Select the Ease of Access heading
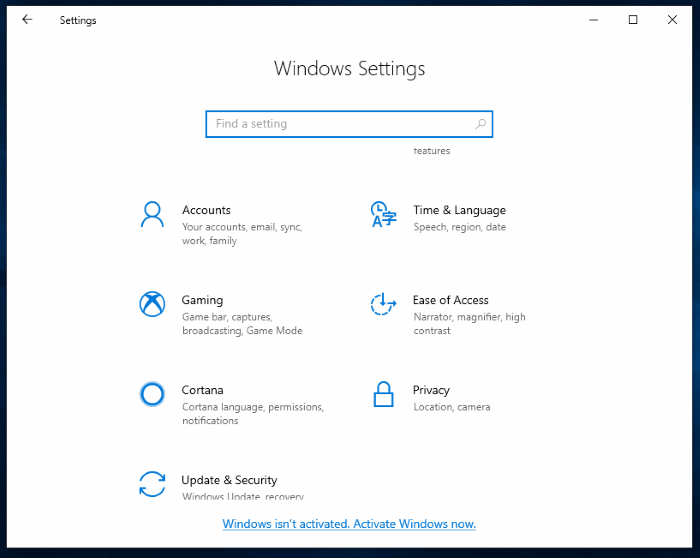 [450, 300]
